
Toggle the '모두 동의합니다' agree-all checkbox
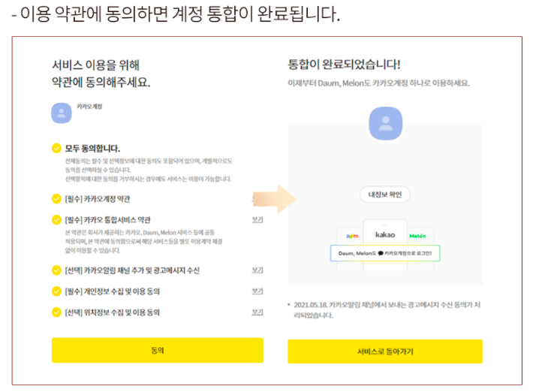click(56, 148)
